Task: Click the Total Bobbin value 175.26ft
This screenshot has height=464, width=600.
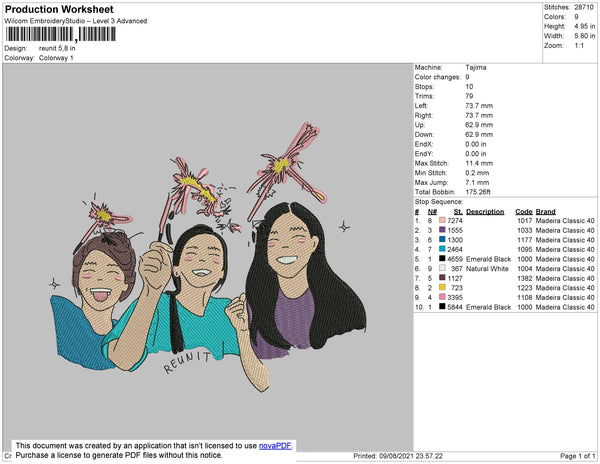Action: [478, 192]
